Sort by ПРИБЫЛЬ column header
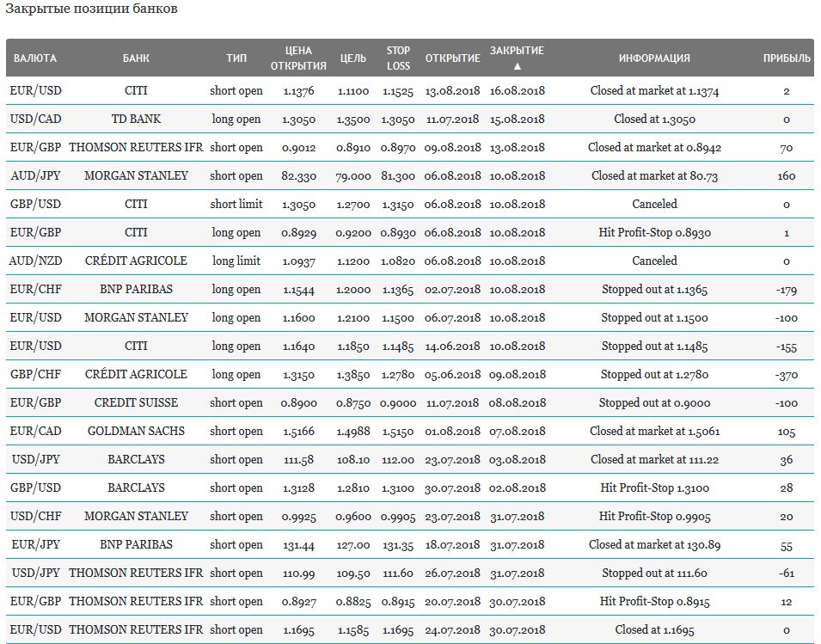This screenshot has height=644, width=821. click(x=787, y=58)
